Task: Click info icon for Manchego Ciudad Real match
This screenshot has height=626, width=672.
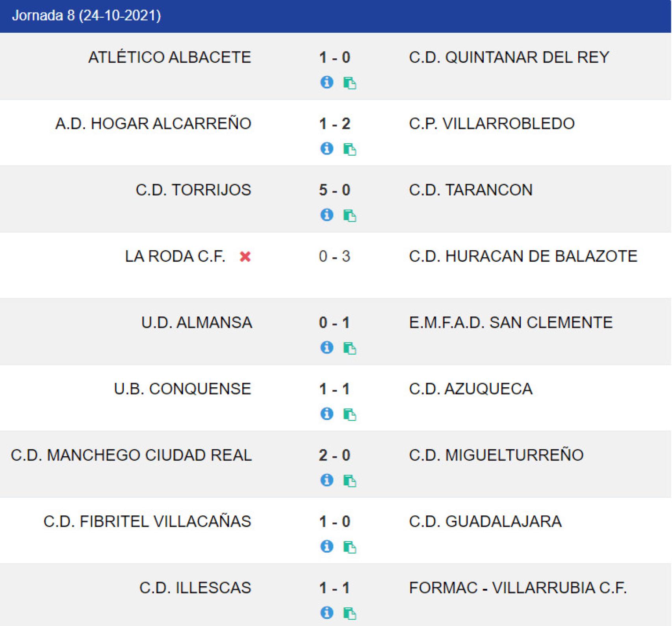Action: pyautogui.click(x=327, y=480)
